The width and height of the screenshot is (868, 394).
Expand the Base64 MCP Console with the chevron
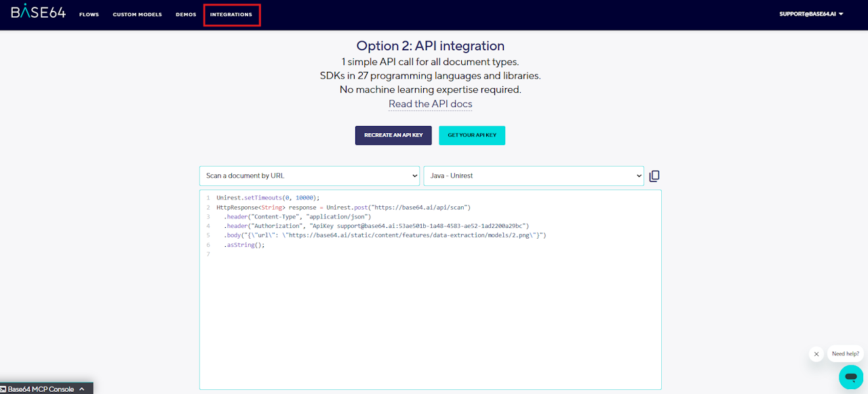[x=82, y=389]
